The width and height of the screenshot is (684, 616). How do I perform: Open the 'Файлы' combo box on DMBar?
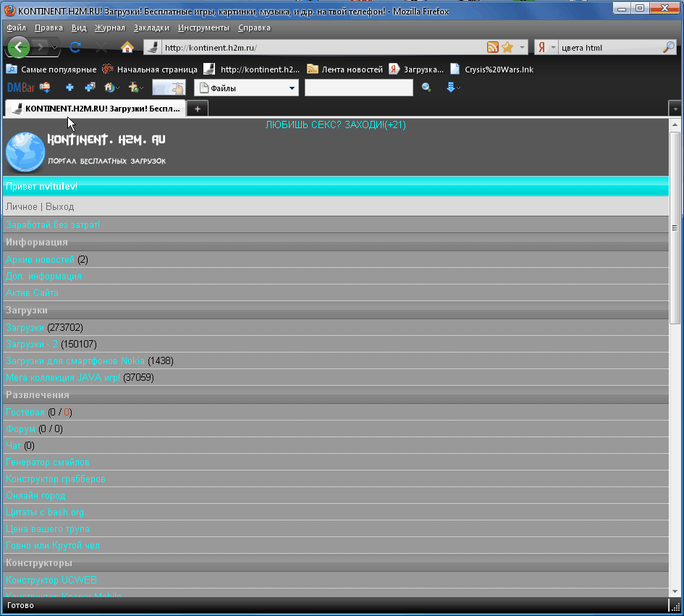click(x=247, y=88)
